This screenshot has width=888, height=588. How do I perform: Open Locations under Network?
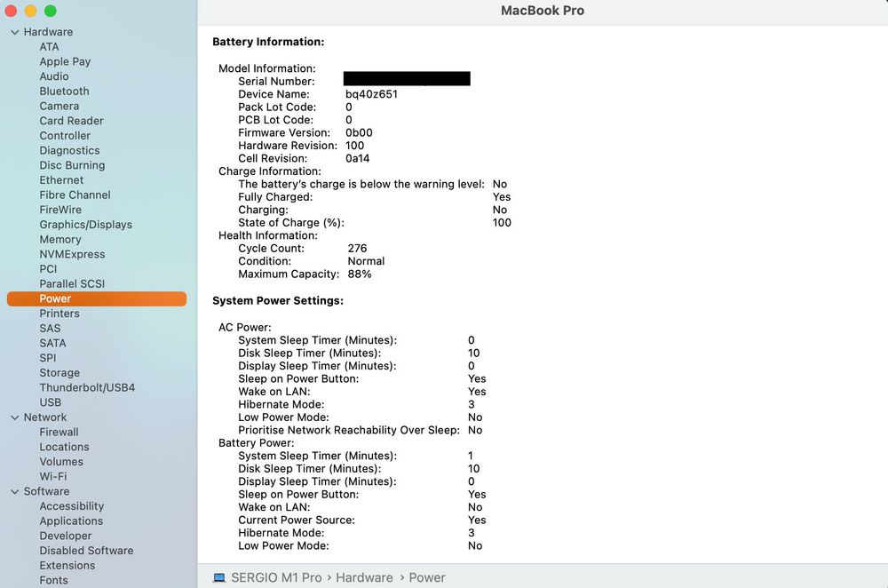point(64,447)
